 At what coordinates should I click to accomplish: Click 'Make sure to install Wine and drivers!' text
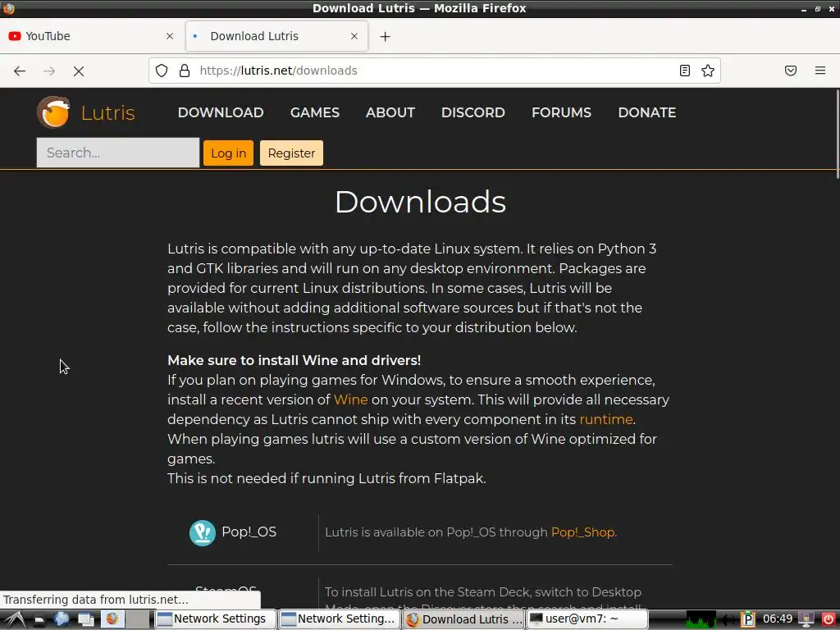294,360
